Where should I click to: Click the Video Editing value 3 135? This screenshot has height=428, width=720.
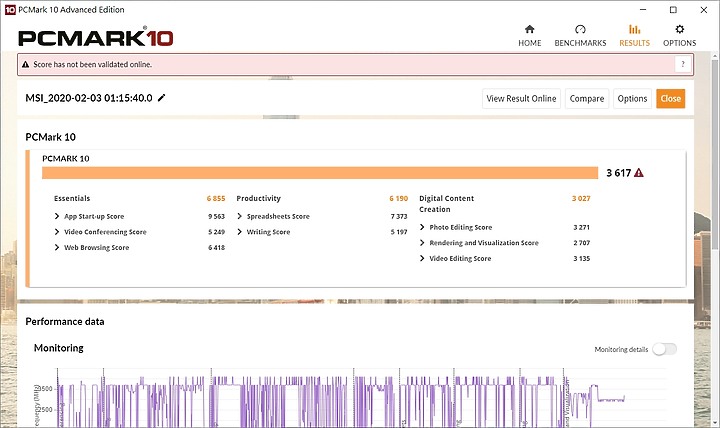click(x=581, y=259)
